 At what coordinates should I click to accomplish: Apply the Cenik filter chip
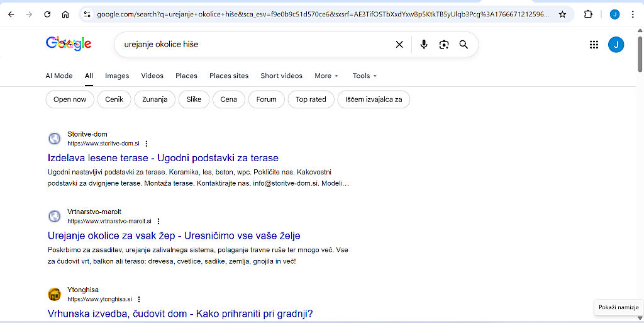pyautogui.click(x=114, y=99)
